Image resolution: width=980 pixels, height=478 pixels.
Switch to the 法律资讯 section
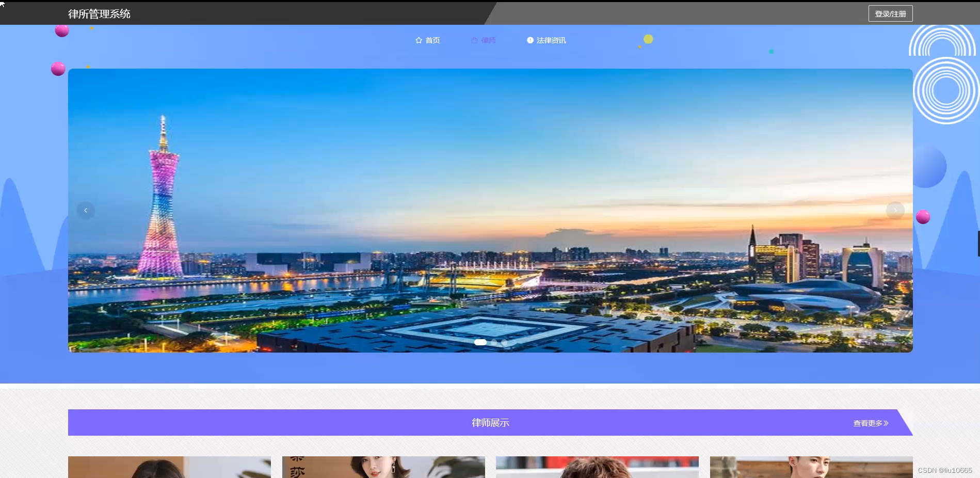547,40
